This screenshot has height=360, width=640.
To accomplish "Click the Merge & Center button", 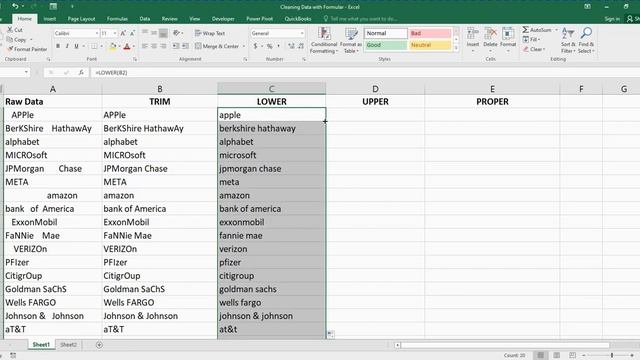I will 217,47.
